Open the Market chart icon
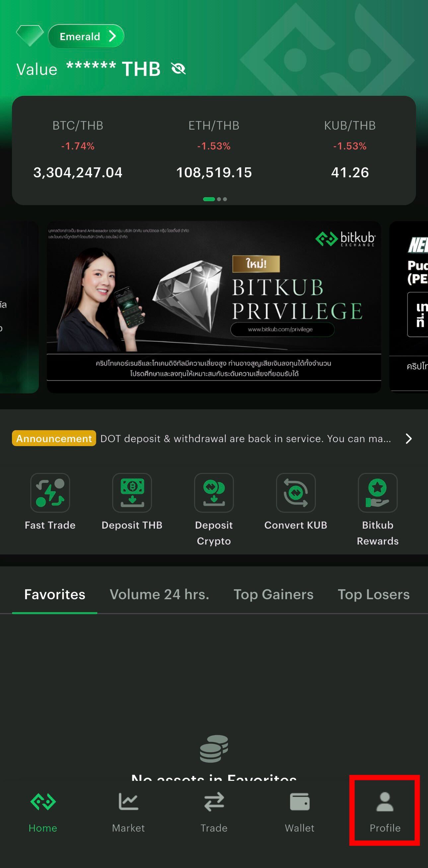Viewport: 428px width, 868px height. 128,802
